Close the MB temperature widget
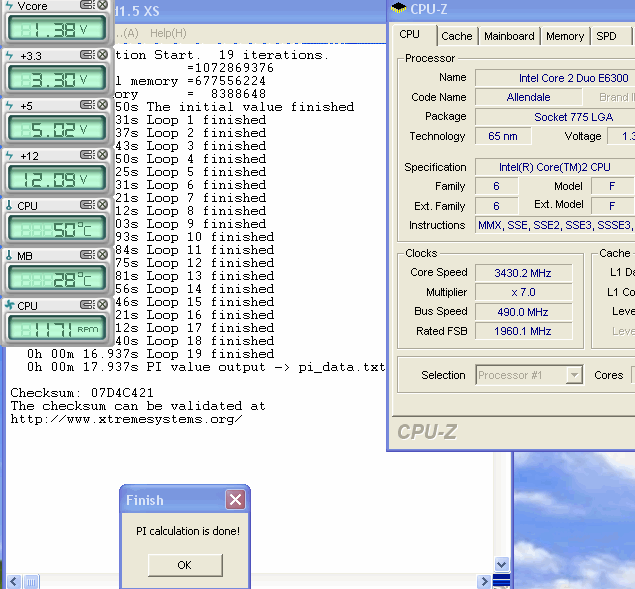This screenshot has width=635, height=589. pyautogui.click(x=100, y=255)
